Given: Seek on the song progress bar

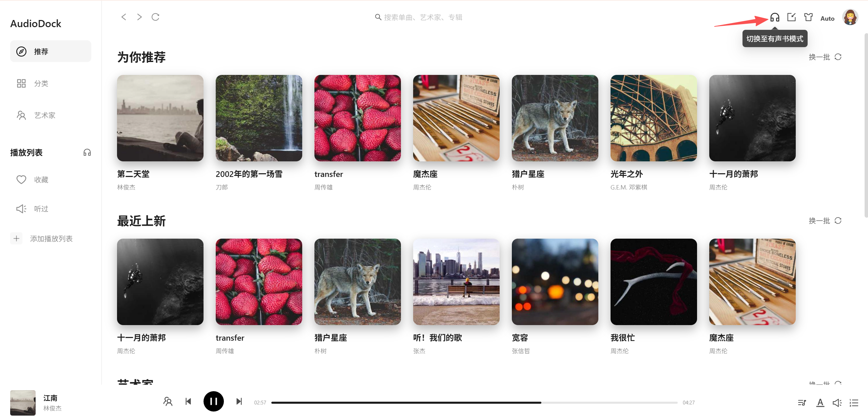Looking at the screenshot, I should tap(474, 402).
